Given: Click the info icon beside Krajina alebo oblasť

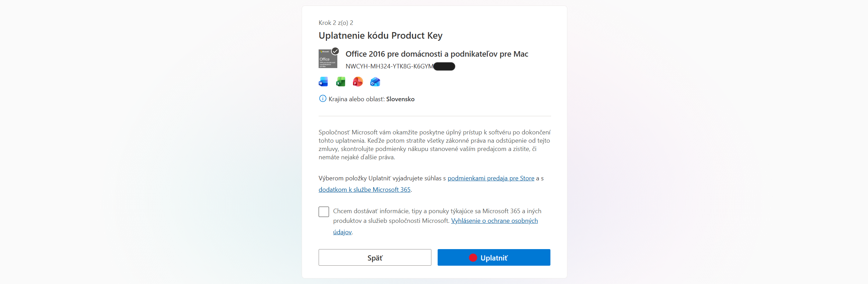Looking at the screenshot, I should 322,99.
